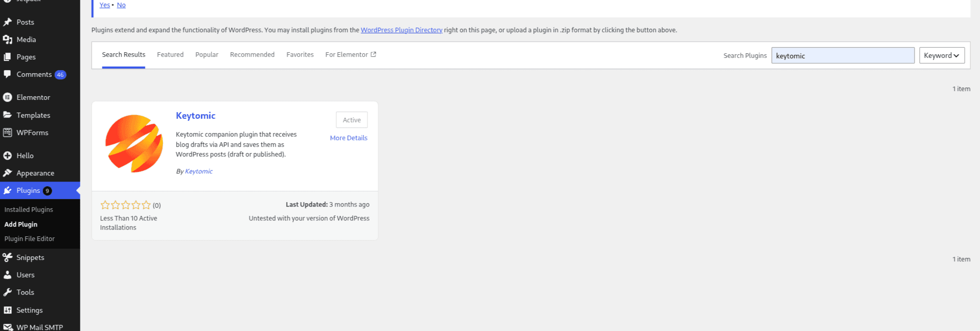Click the external link icon beside For Elementor
Viewport: 980px width, 331px height.
coord(373,54)
